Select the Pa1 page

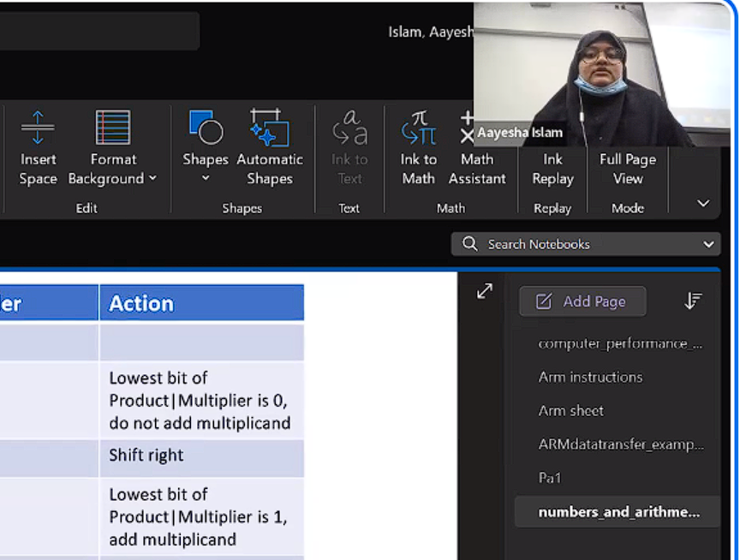(550, 478)
